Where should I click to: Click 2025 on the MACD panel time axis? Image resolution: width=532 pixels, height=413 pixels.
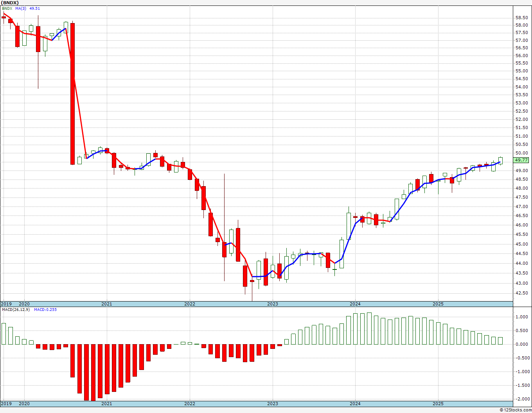tap(438, 404)
